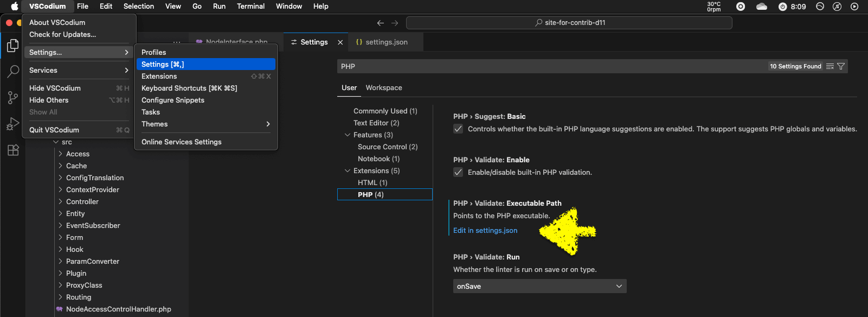
Task: Open the settings filter funnel menu
Action: click(841, 66)
